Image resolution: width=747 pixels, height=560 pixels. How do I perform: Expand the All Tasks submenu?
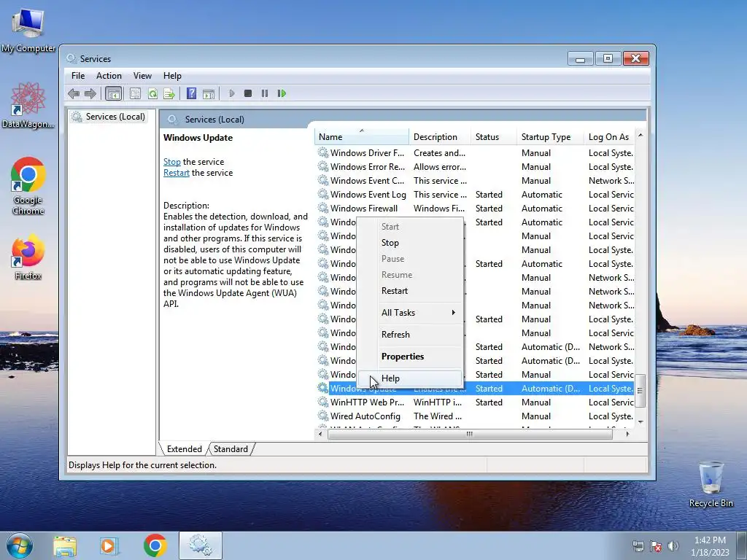[410, 313]
